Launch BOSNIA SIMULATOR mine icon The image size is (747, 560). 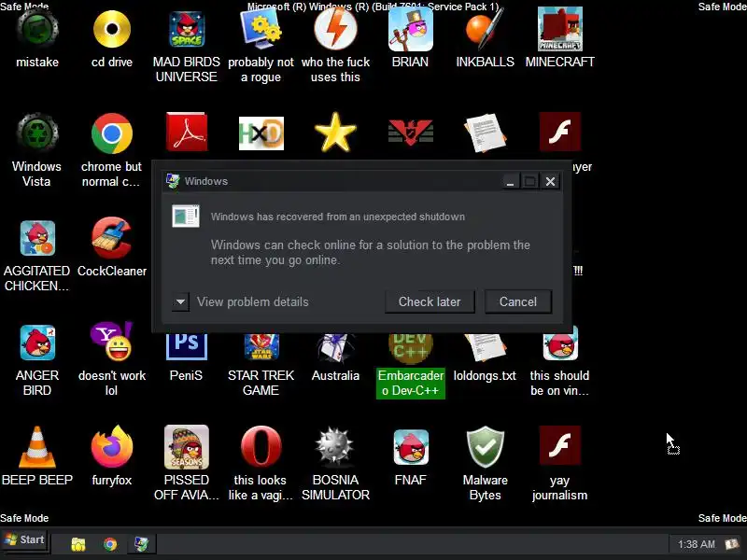[x=335, y=447]
